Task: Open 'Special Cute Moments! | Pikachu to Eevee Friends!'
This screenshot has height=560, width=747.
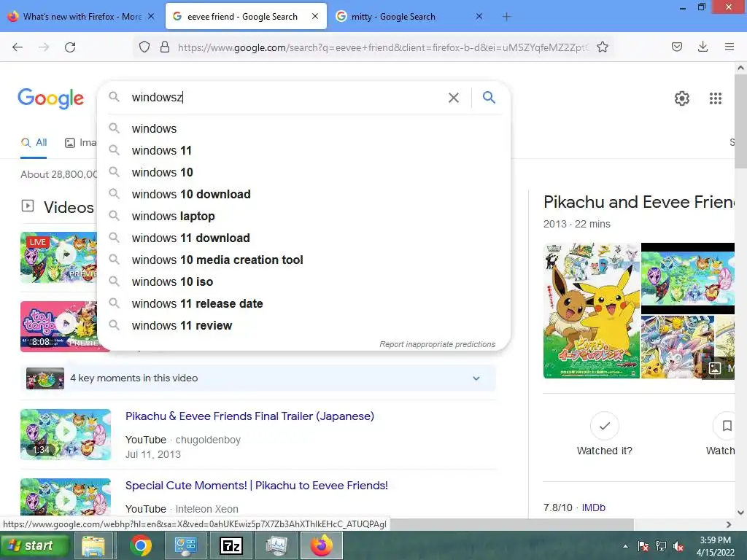Action: click(256, 486)
